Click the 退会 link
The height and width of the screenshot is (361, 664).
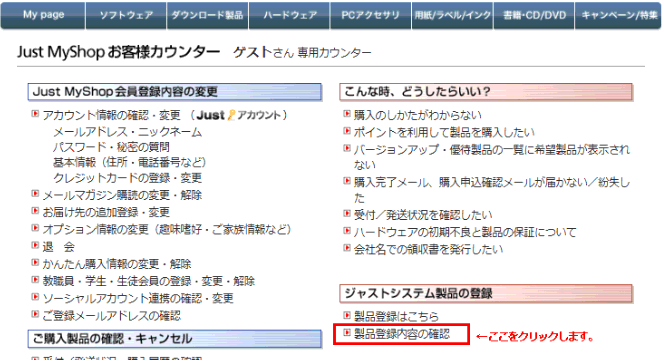point(58,247)
